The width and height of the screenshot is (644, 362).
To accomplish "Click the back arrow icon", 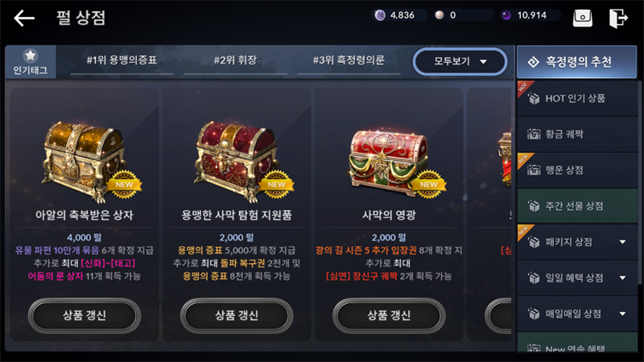I will tap(24, 18).
